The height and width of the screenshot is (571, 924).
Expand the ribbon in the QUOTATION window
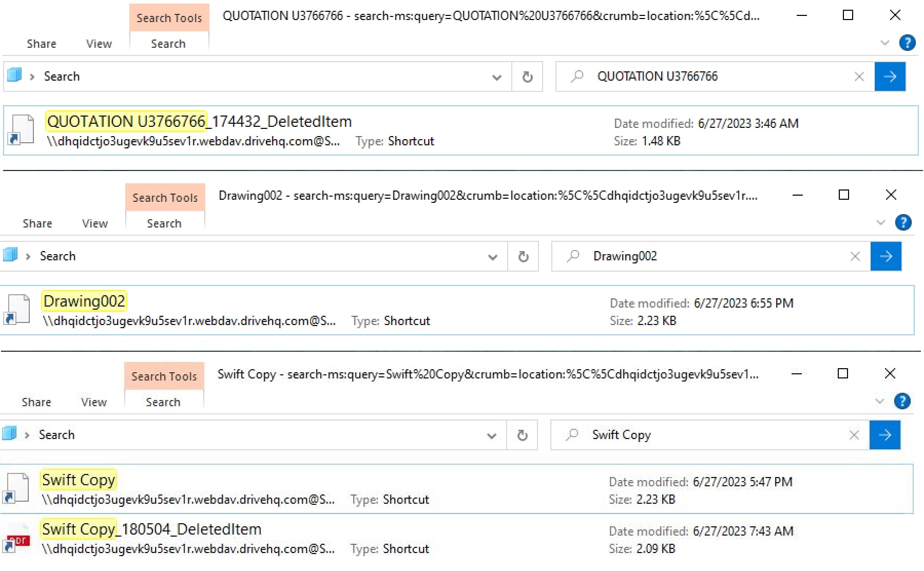pyautogui.click(x=884, y=43)
